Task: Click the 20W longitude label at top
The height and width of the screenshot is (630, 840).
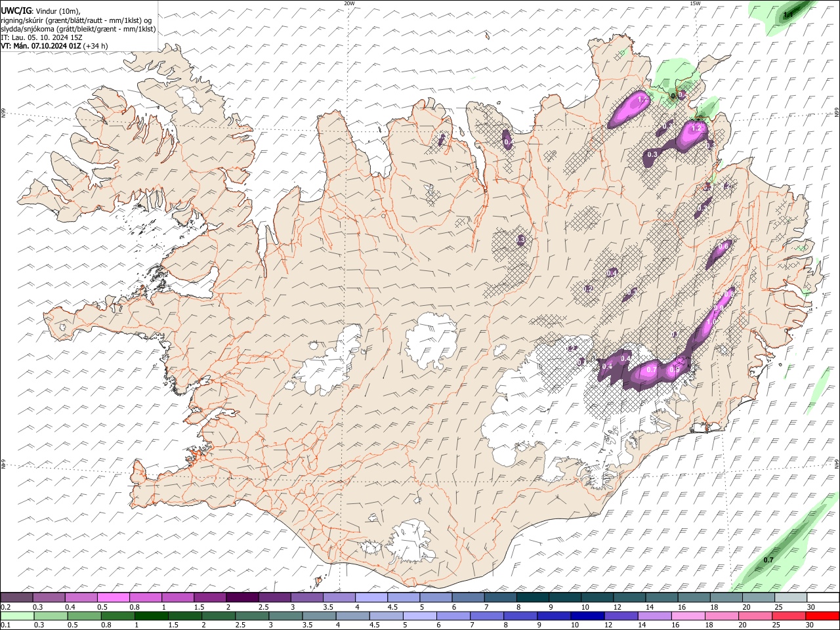Action: tap(349, 3)
